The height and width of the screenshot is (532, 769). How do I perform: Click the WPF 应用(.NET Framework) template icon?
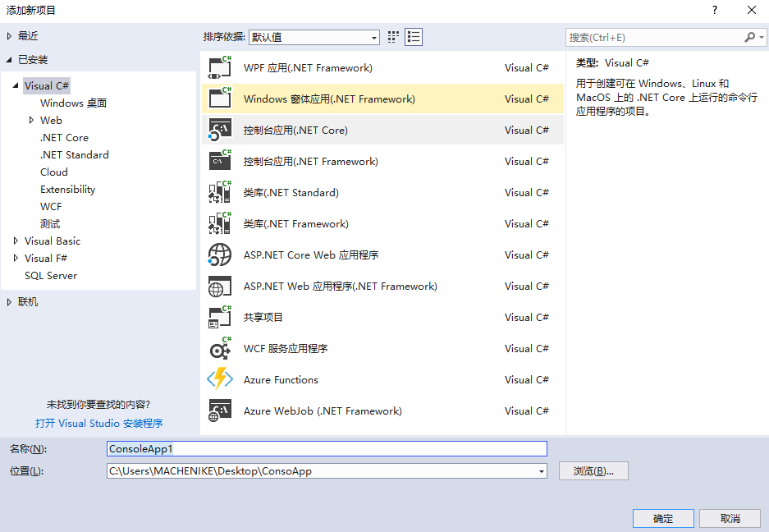220,67
